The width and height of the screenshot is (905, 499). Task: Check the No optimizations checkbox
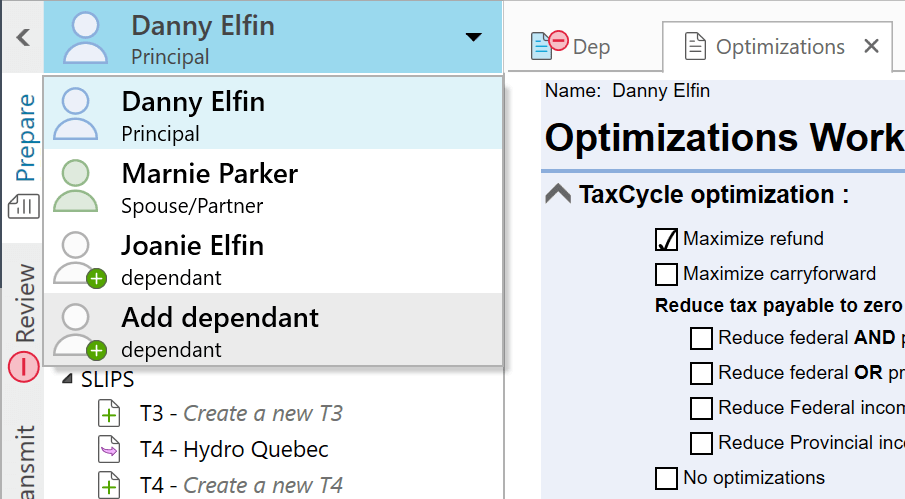pos(666,477)
